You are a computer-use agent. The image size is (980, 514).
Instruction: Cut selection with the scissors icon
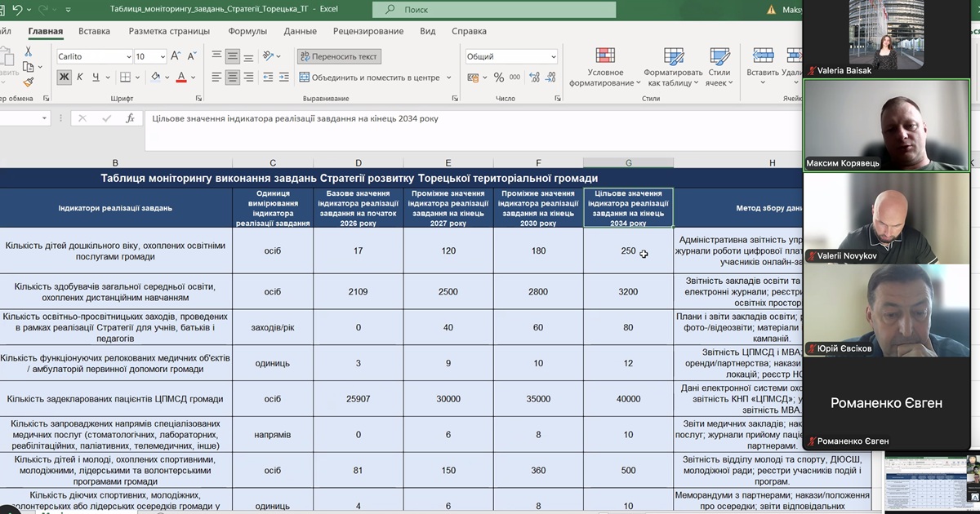tap(28, 51)
